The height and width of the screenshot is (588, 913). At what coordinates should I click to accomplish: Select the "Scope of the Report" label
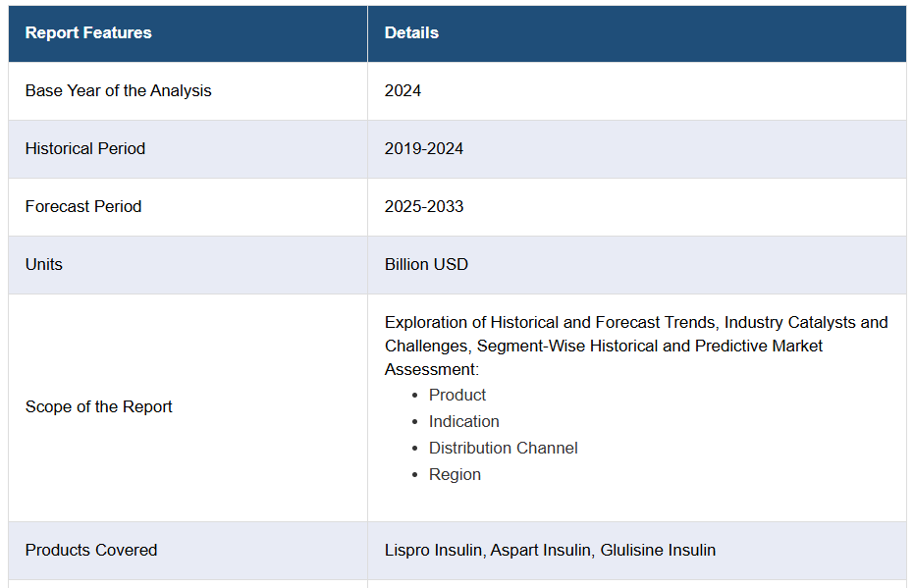(99, 407)
